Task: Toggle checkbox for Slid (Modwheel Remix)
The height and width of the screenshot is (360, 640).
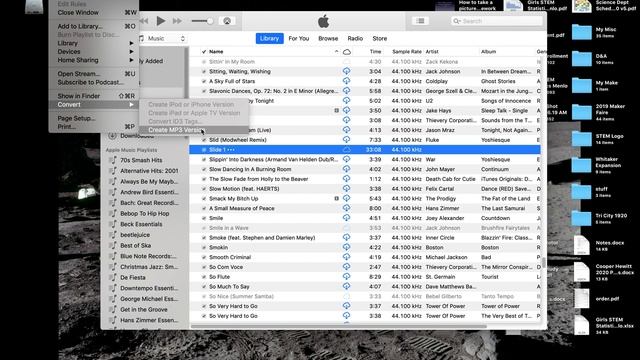Action: tap(204, 140)
